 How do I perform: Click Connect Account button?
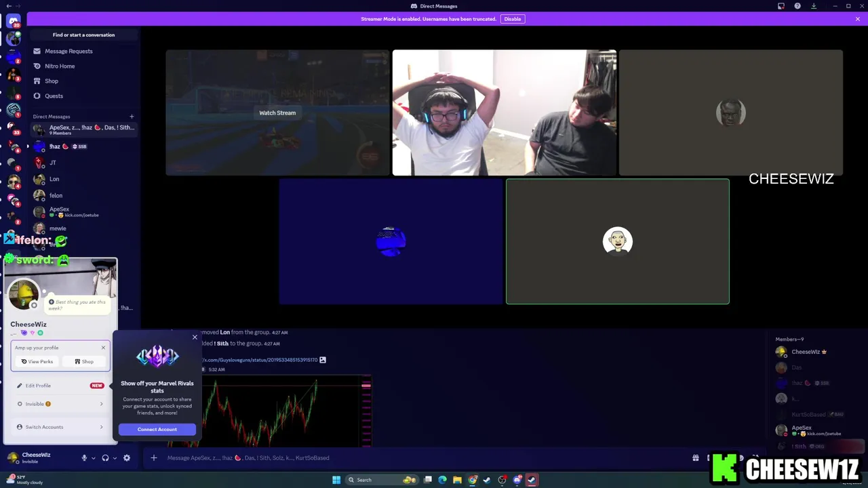click(x=157, y=429)
